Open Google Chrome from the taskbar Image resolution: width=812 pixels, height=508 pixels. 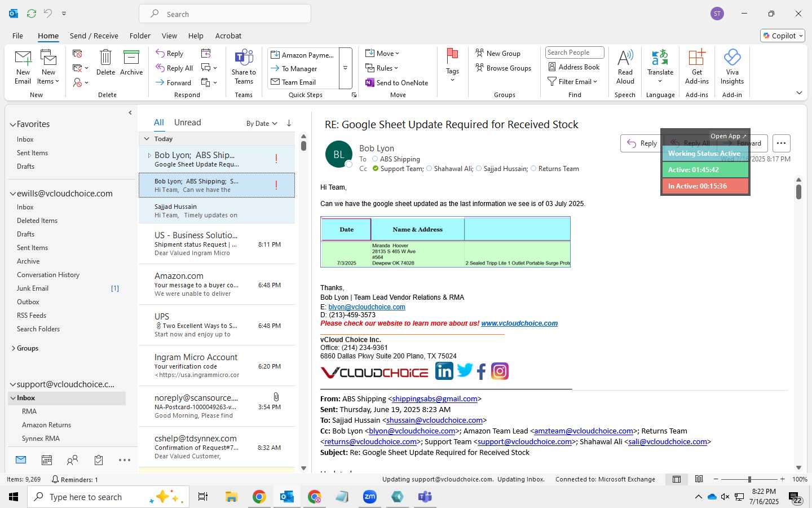pyautogui.click(x=259, y=497)
